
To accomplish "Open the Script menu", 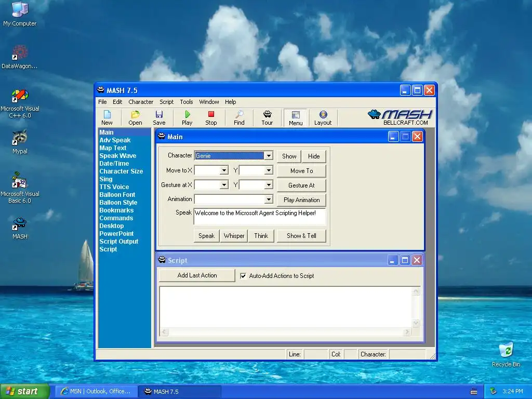I will [x=167, y=102].
